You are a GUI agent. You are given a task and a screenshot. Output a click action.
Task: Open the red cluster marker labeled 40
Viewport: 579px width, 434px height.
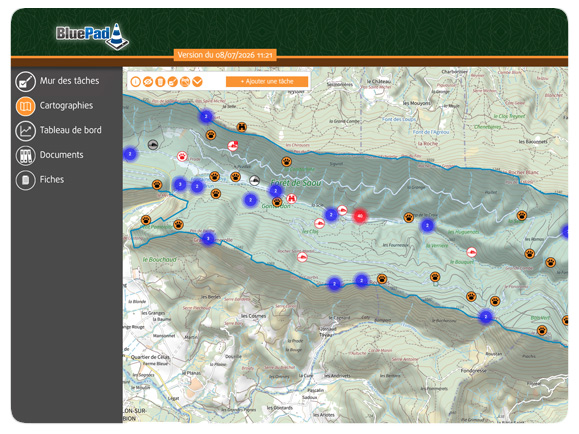[x=360, y=216]
